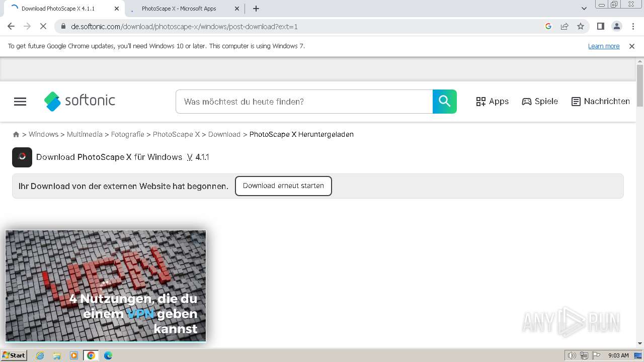Image resolution: width=644 pixels, height=362 pixels.
Task: Open Windows Media Player taskbar icon
Action: pos(74,355)
